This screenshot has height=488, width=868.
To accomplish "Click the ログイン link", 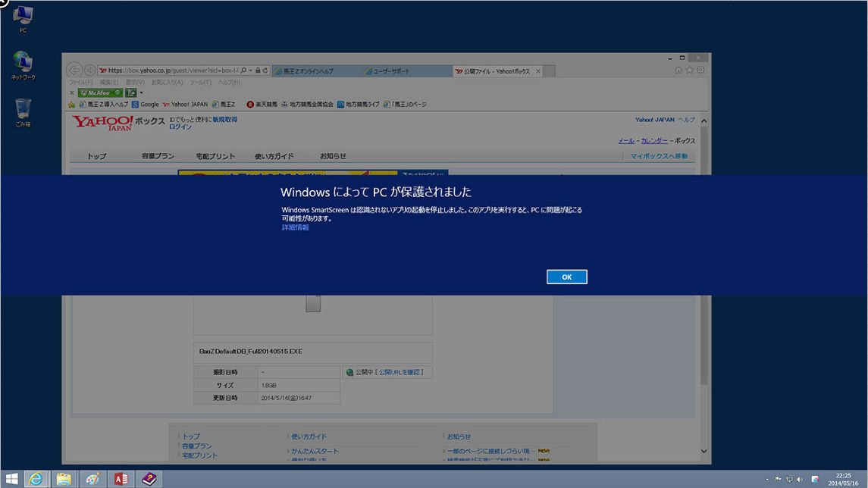I will 180,127.
